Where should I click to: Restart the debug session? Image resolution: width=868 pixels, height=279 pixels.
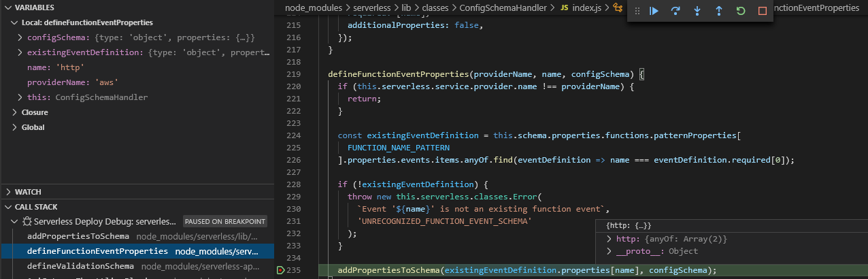point(741,11)
